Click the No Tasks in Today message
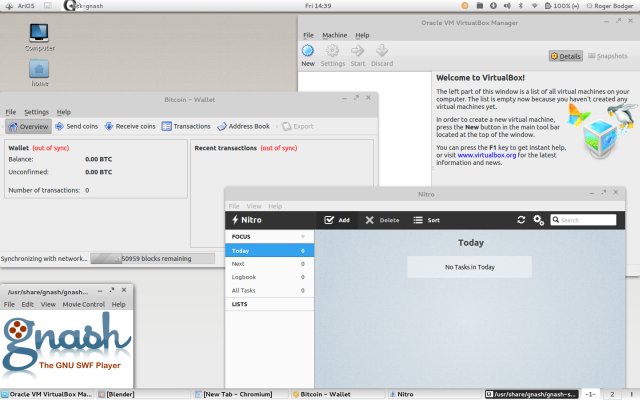 point(469,267)
